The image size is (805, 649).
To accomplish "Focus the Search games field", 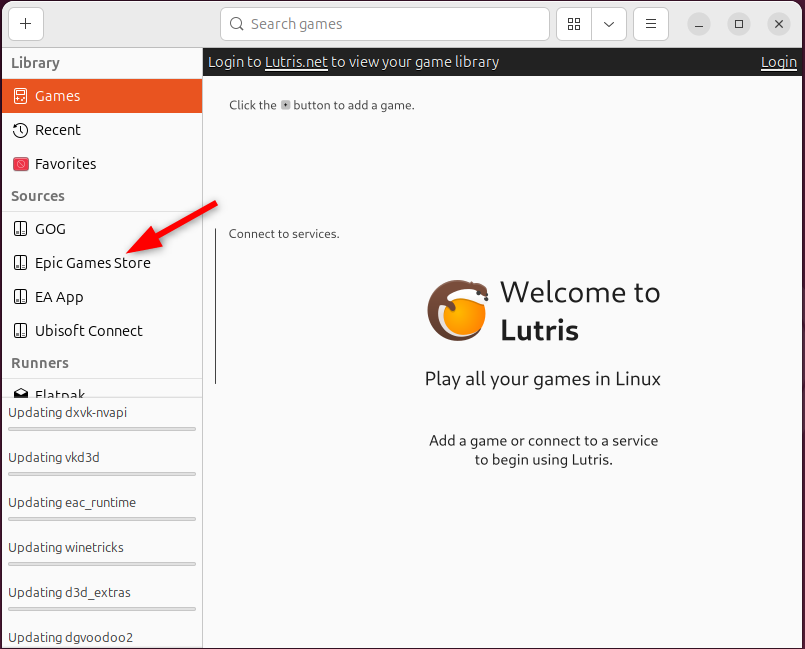I will (x=385, y=24).
